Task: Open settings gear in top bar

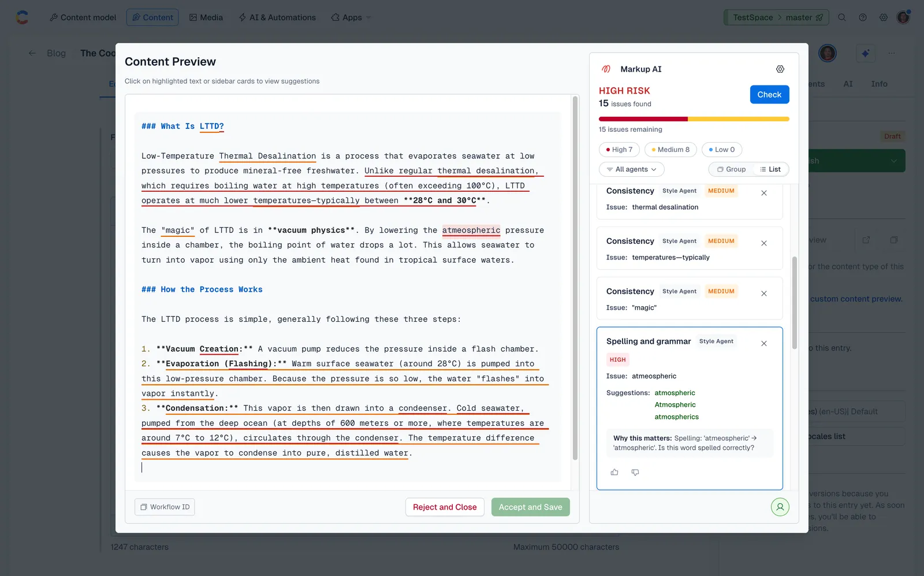Action: tap(884, 17)
